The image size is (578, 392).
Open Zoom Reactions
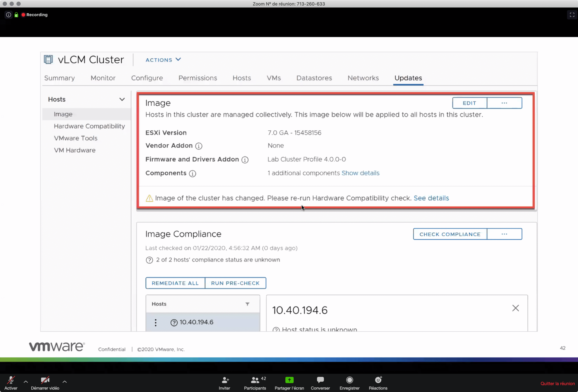click(x=378, y=383)
